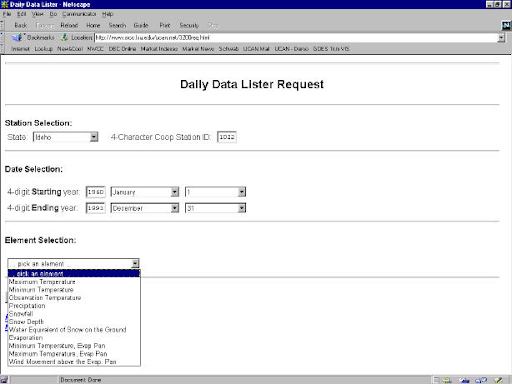Viewport: 512px width, 384px height.
Task: Collapse the personal toolbar grip handle
Action: tap(2, 49)
